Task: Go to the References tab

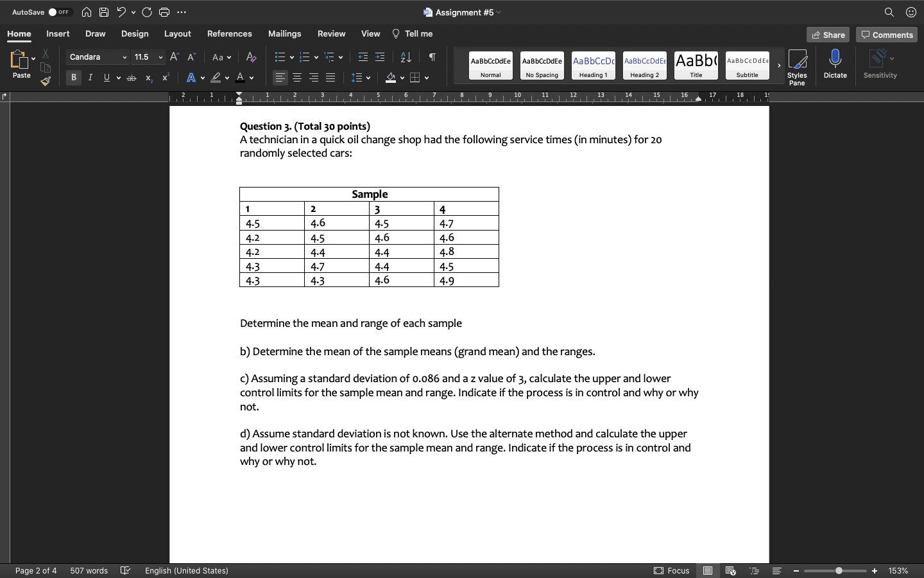Action: (230, 33)
